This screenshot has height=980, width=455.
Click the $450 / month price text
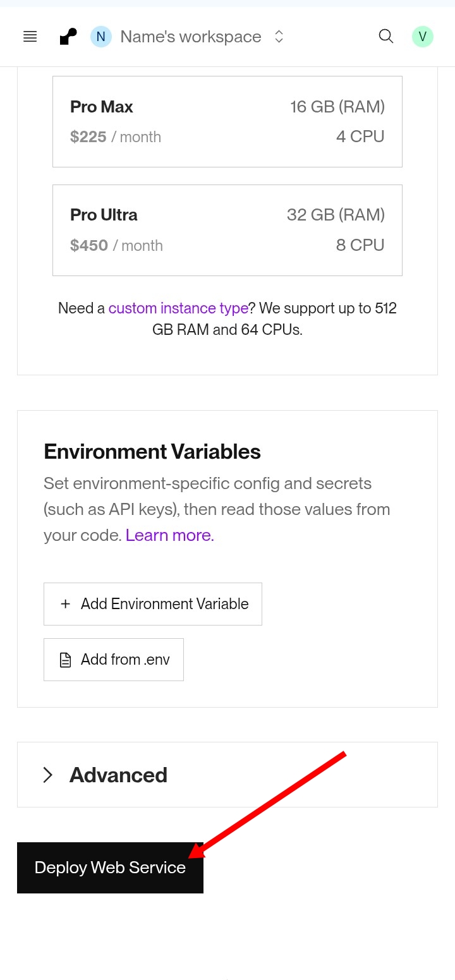pyautogui.click(x=116, y=245)
